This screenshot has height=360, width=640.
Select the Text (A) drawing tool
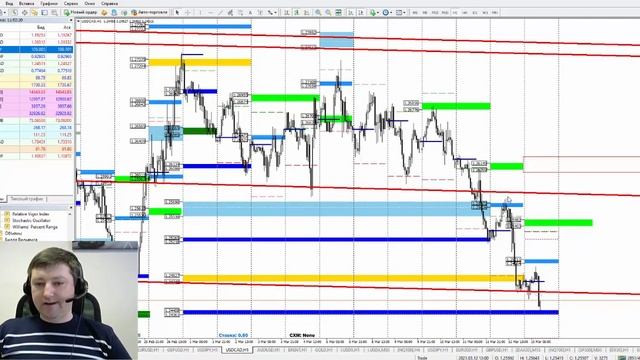[x=250, y=13]
